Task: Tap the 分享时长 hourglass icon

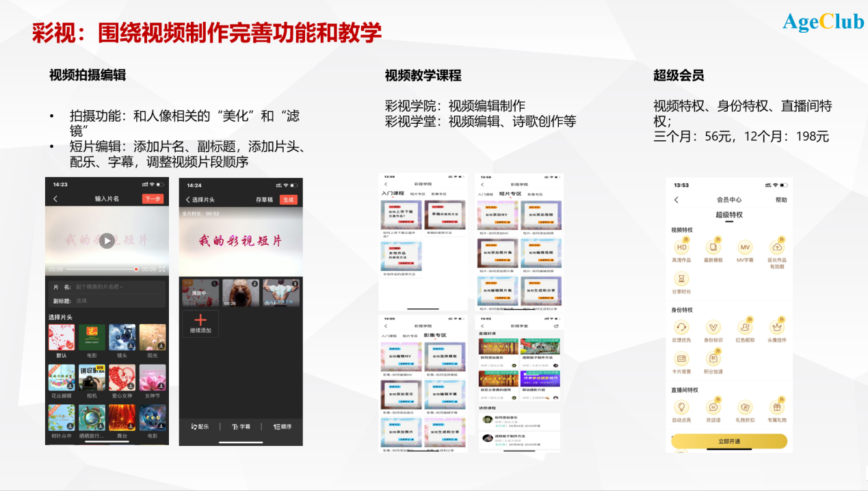Action: 681,279
